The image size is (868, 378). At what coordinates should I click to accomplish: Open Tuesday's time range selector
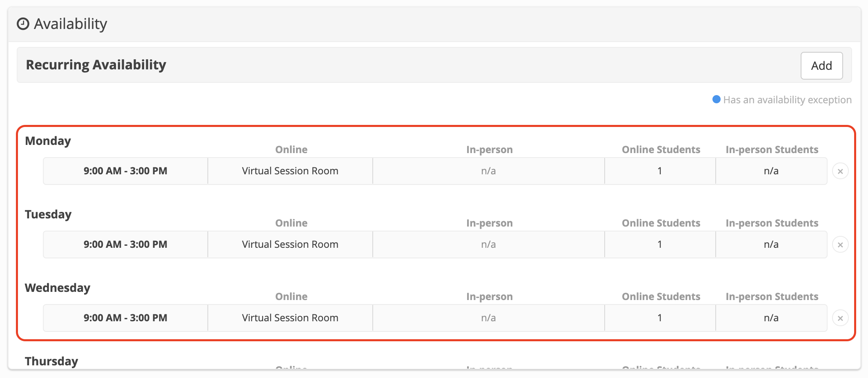[x=125, y=244]
